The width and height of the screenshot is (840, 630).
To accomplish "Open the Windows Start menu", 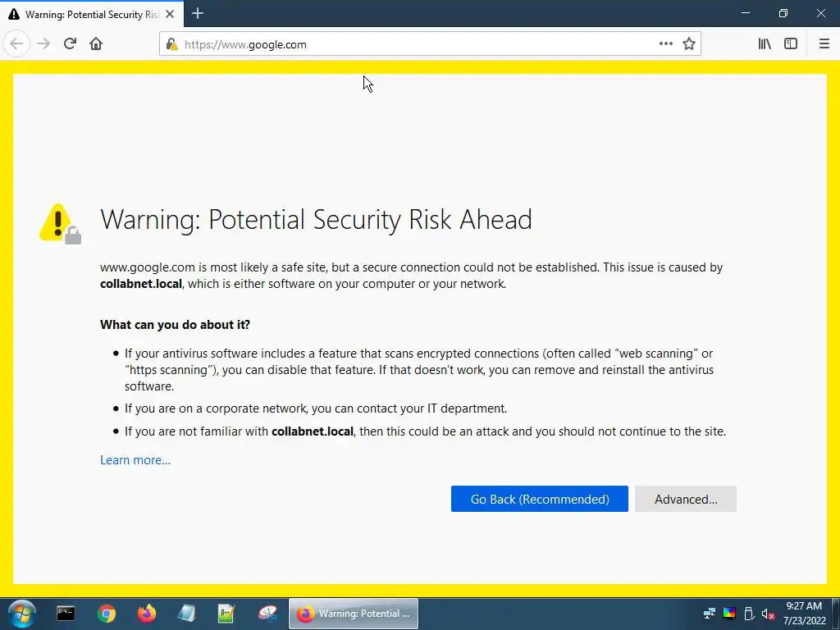I will [22, 614].
